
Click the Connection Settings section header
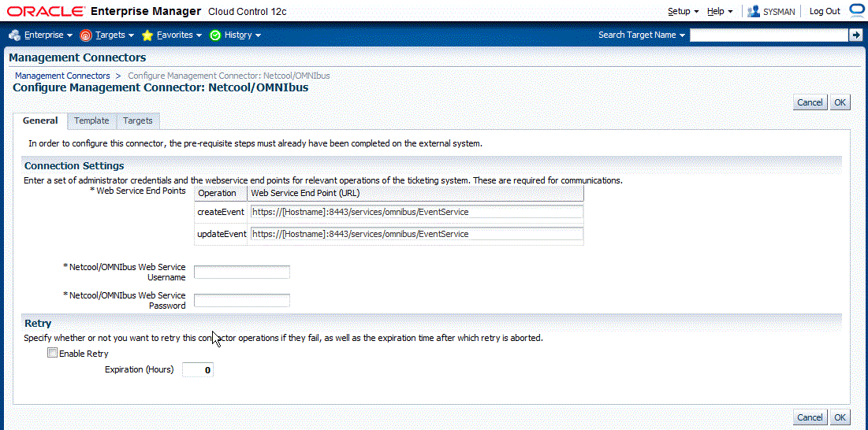74,166
